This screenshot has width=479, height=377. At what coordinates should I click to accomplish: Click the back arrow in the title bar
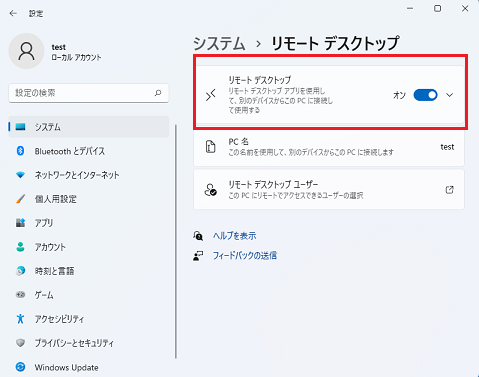point(13,13)
